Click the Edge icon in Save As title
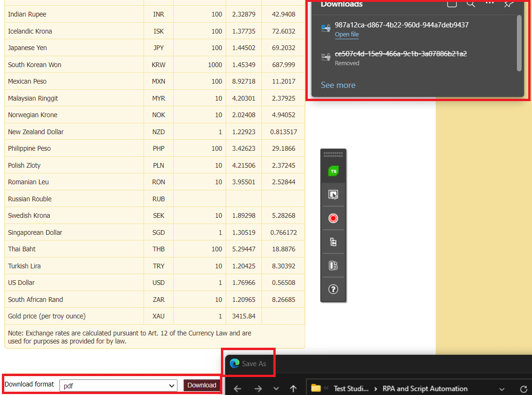 235,363
